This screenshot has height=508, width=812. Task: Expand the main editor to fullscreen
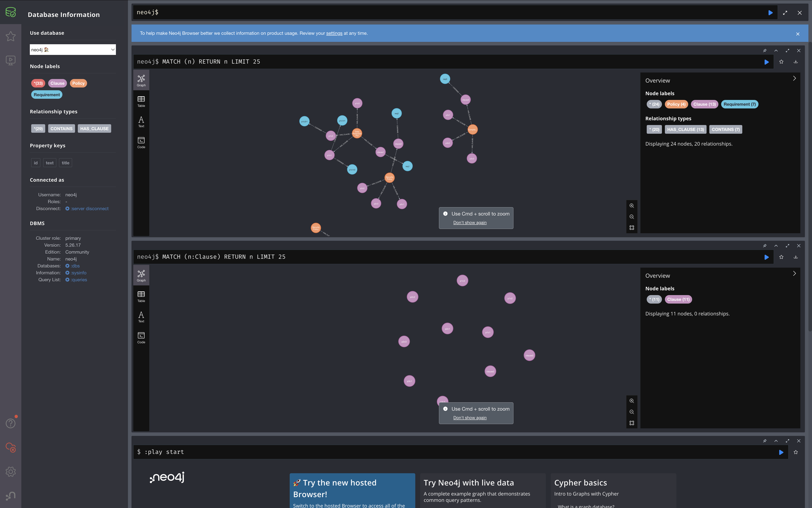[785, 13]
